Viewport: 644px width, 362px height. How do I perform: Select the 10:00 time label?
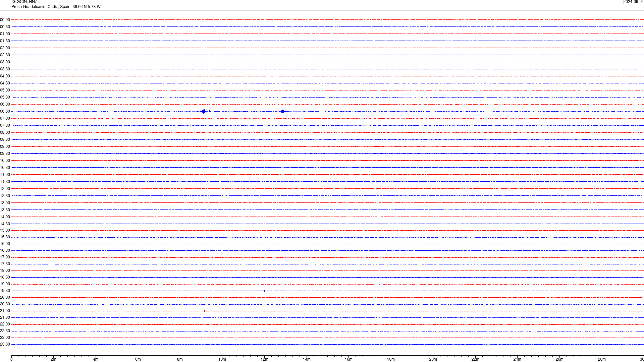click(x=5, y=161)
